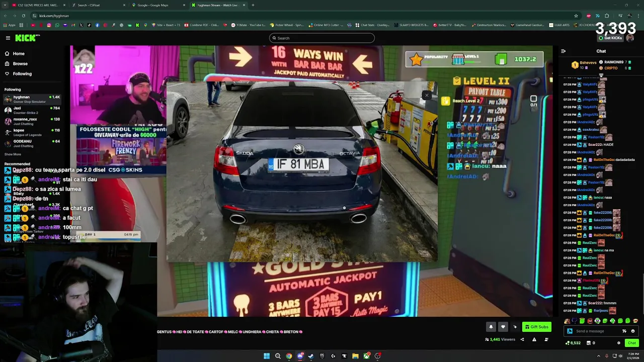Share the stream via share icon
Viewport: 644px width, 362px height.
tap(522, 339)
